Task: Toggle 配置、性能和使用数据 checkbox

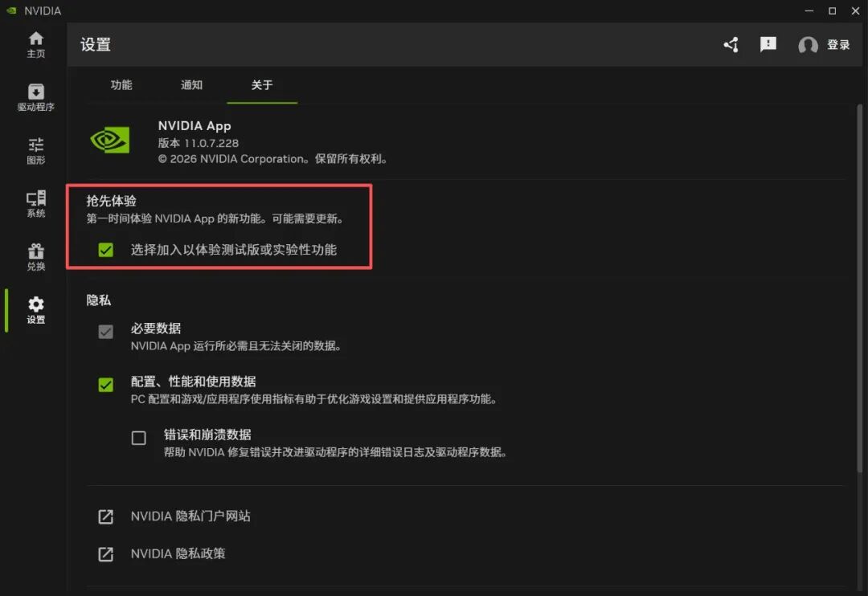Action: tap(106, 385)
